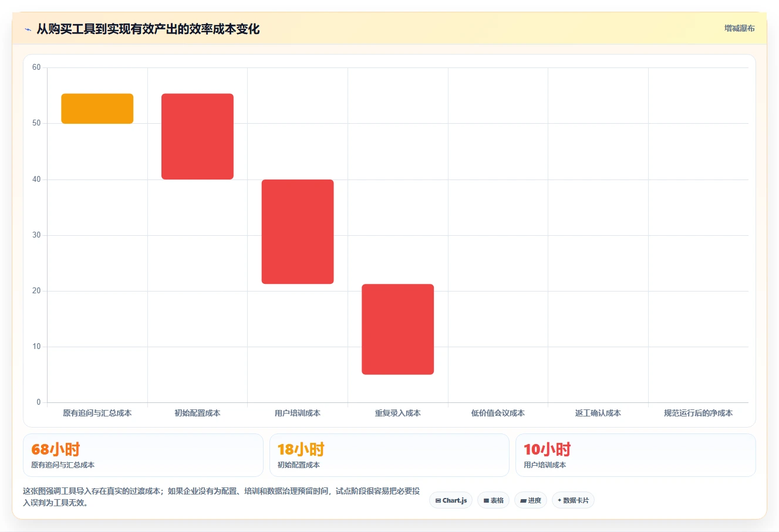Click the description paragraph starting 这张图强调

(221, 497)
